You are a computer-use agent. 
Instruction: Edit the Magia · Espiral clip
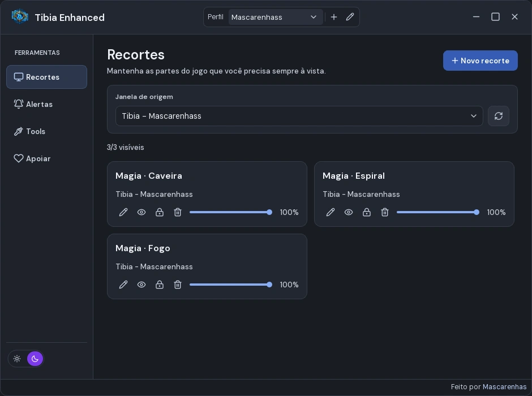click(x=331, y=212)
